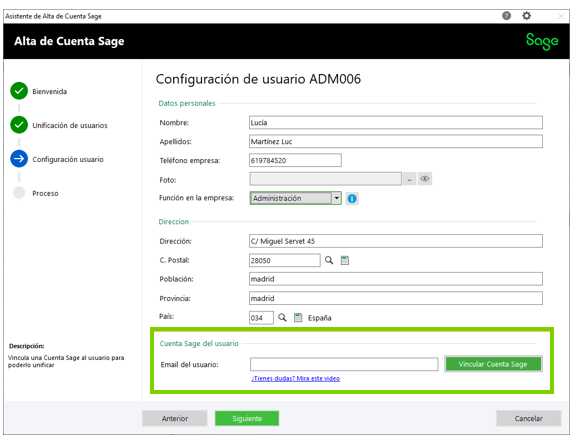
Task: Go to Unificación de usuarios step
Action: point(70,125)
